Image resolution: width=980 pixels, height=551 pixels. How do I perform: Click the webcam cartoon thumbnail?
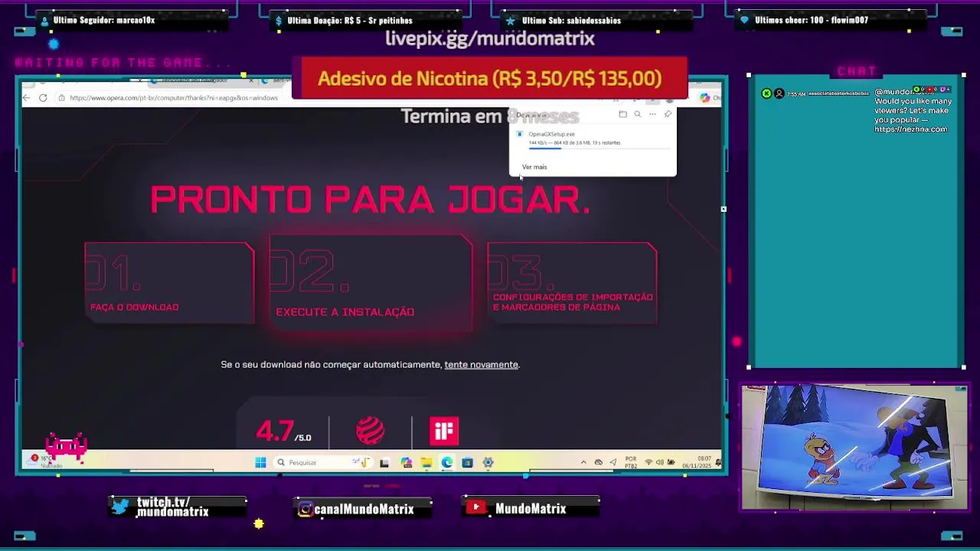[854, 448]
